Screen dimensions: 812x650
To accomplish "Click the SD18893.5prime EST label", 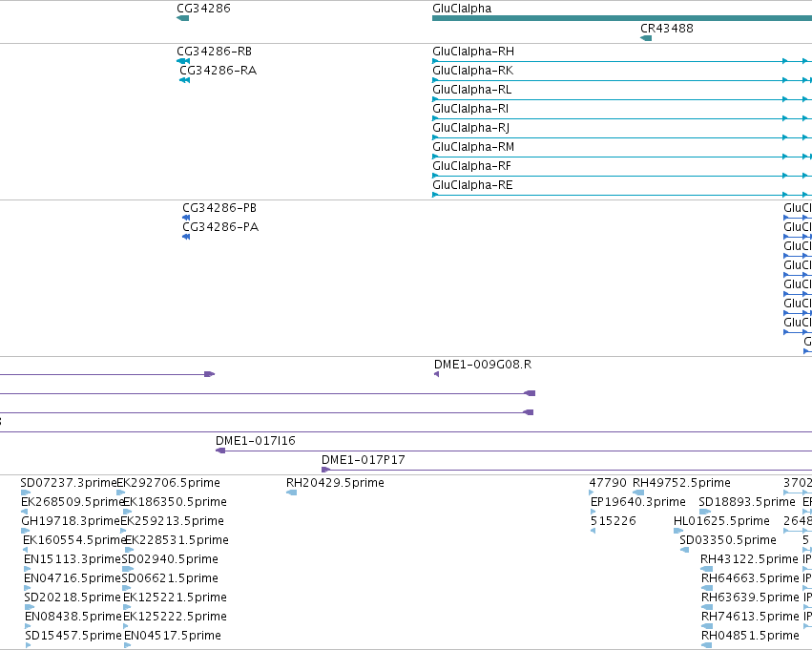I will point(747,502).
